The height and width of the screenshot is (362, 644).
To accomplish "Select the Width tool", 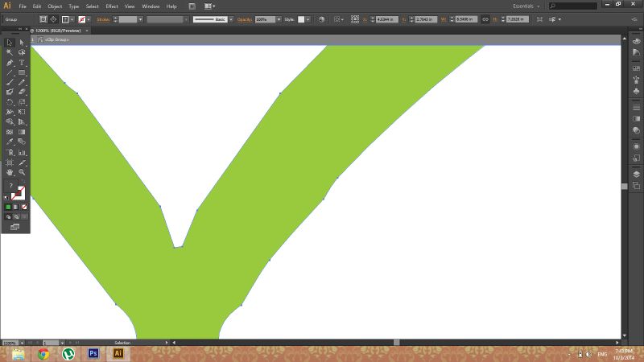I will (10, 112).
